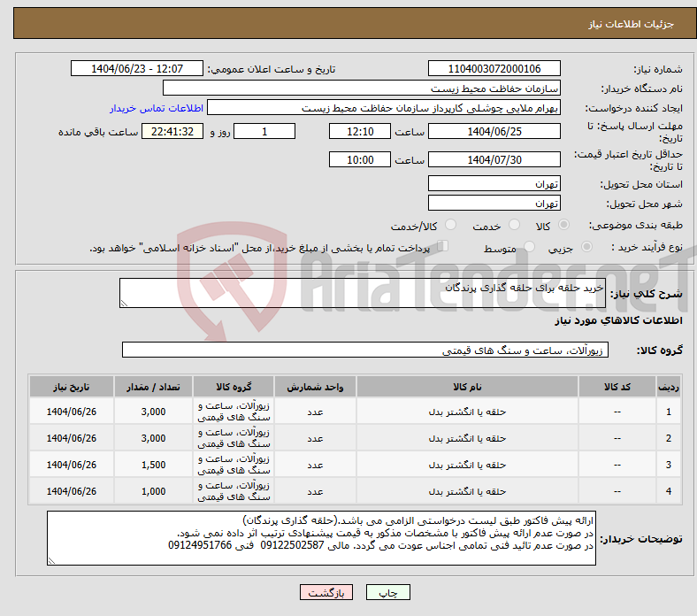
Task: Click need date in row 4
Action: coord(72,491)
